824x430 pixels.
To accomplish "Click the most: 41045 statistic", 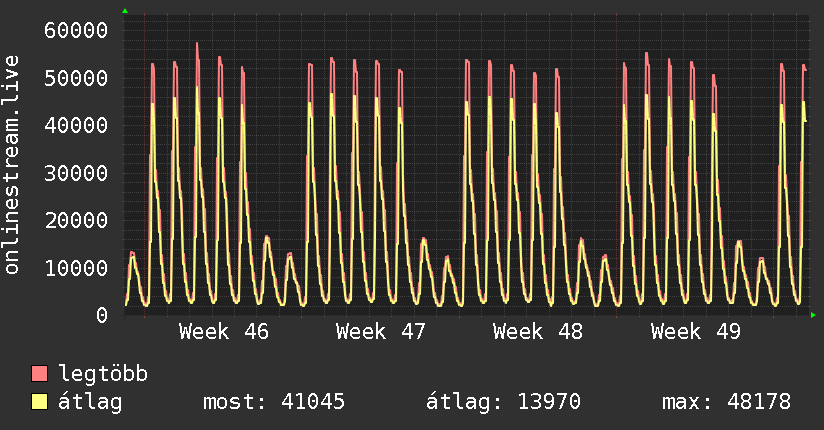I will [x=274, y=402].
